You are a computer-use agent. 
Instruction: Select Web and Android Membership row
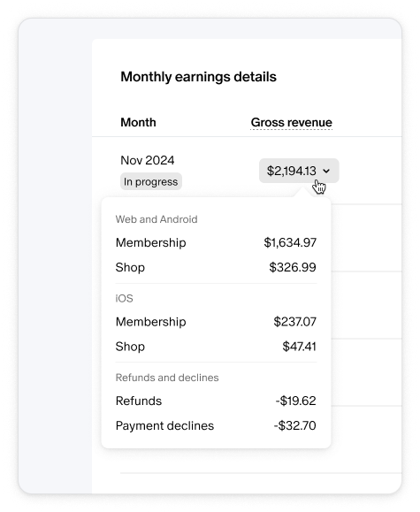coord(216,242)
